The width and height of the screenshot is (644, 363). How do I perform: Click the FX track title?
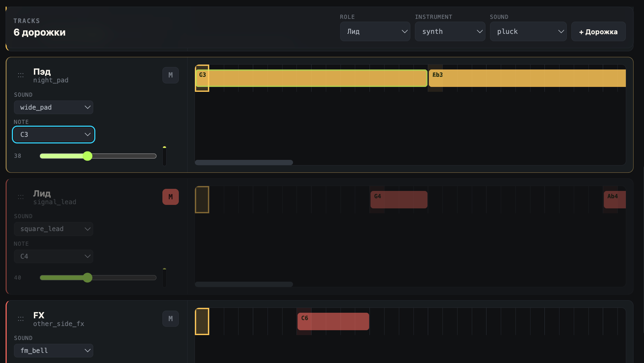click(39, 315)
